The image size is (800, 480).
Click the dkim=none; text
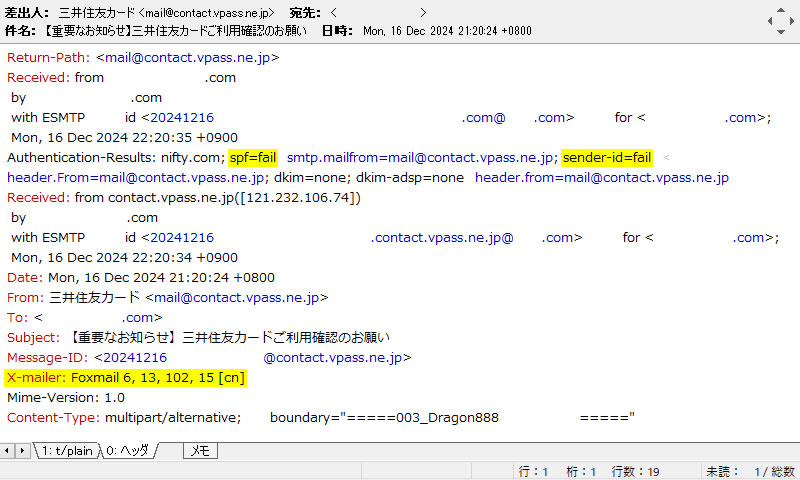coord(311,178)
